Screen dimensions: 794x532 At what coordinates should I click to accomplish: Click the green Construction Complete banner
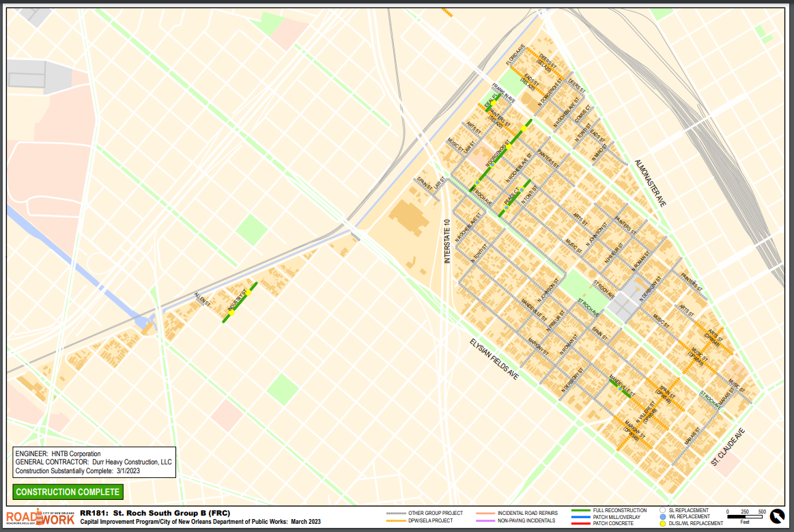(68, 492)
